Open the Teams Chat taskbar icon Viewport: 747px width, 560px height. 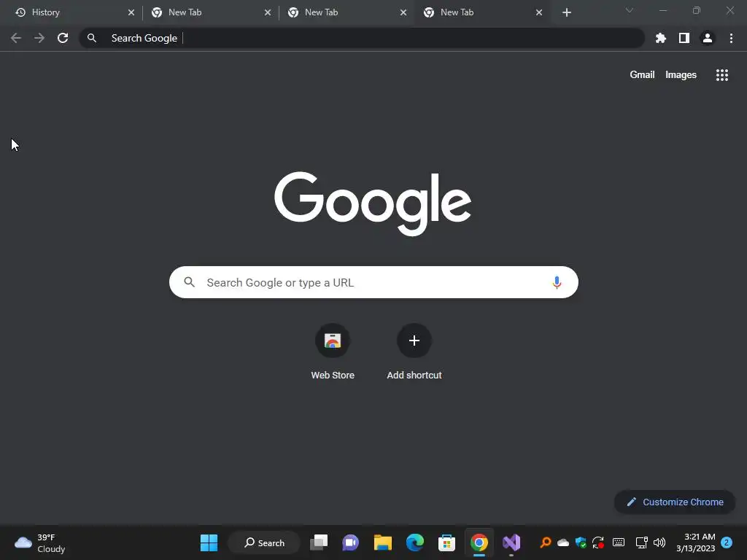tap(351, 542)
